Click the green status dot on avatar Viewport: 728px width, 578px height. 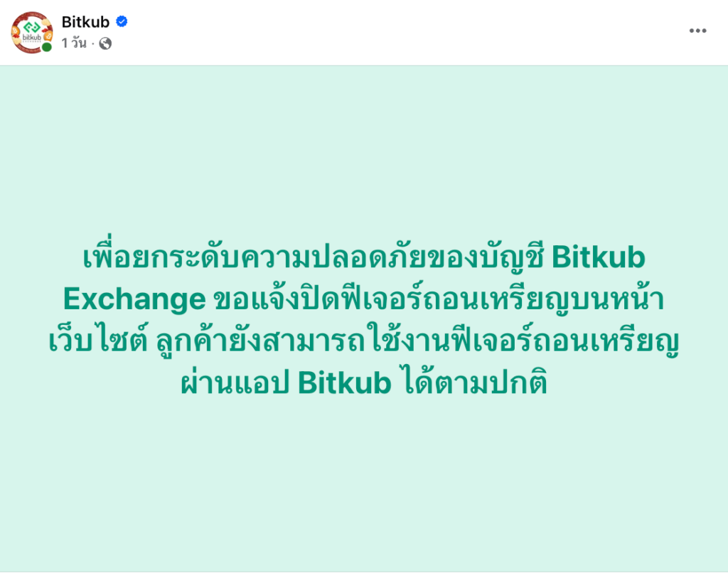pyautogui.click(x=47, y=47)
